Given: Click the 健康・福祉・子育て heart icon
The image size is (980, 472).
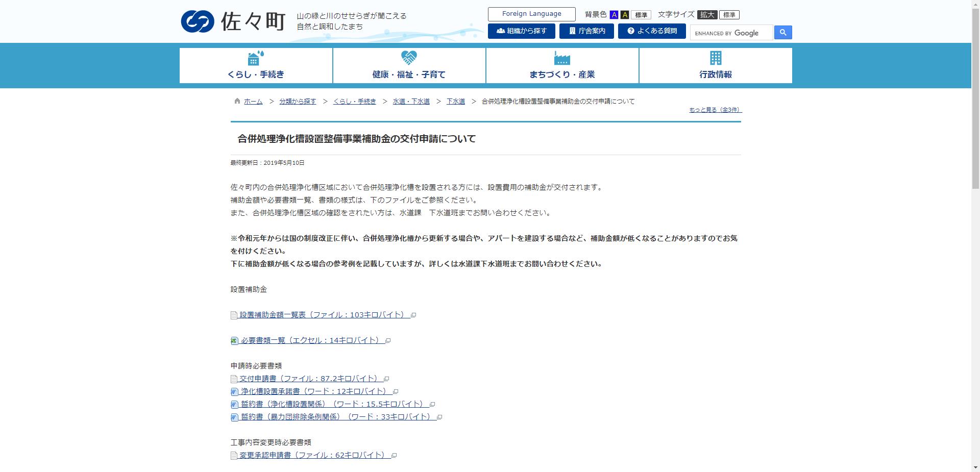Looking at the screenshot, I should click(408, 58).
